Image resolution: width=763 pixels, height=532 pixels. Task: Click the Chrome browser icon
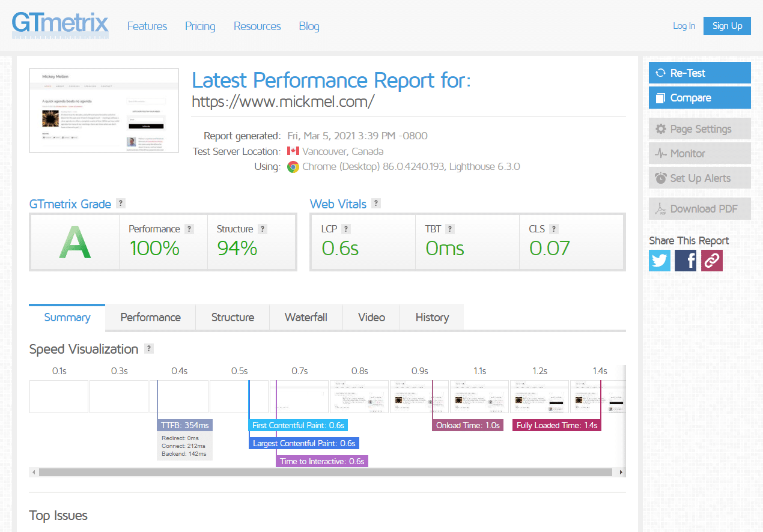click(293, 167)
